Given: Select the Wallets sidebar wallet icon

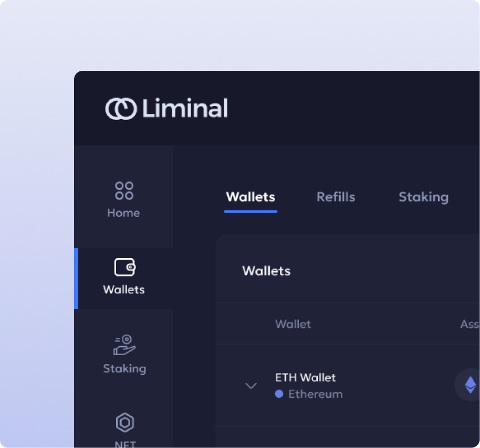Looking at the screenshot, I should [x=125, y=267].
